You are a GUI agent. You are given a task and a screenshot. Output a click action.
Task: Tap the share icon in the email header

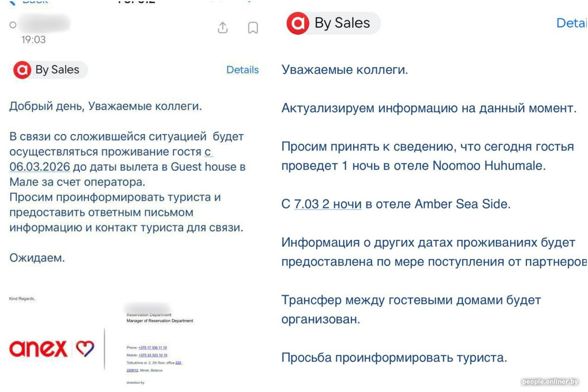point(222,28)
